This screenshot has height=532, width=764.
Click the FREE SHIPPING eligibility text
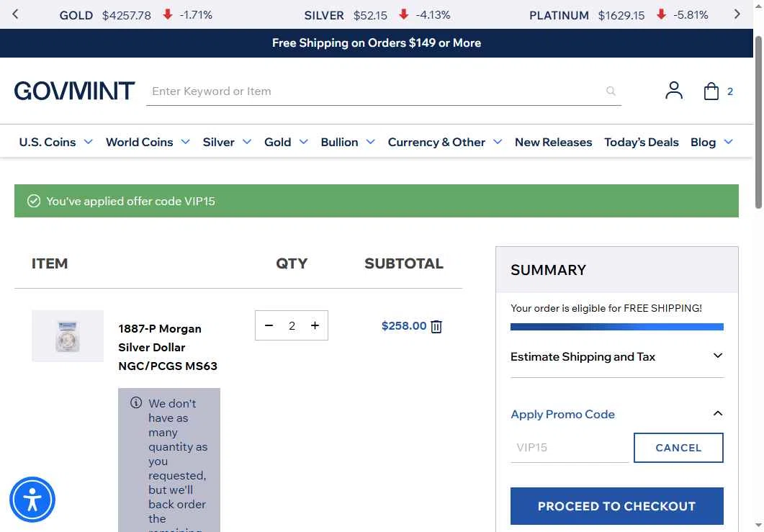(x=606, y=308)
